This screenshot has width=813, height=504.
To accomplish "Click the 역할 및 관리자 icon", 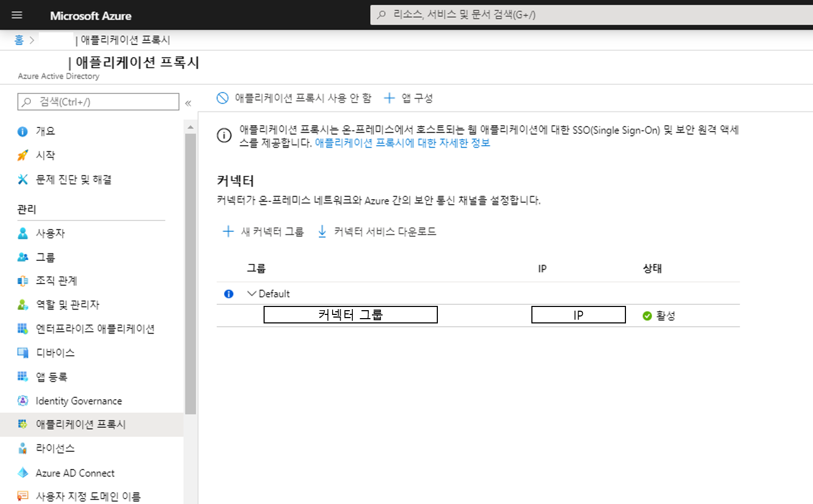I will tap(22, 305).
